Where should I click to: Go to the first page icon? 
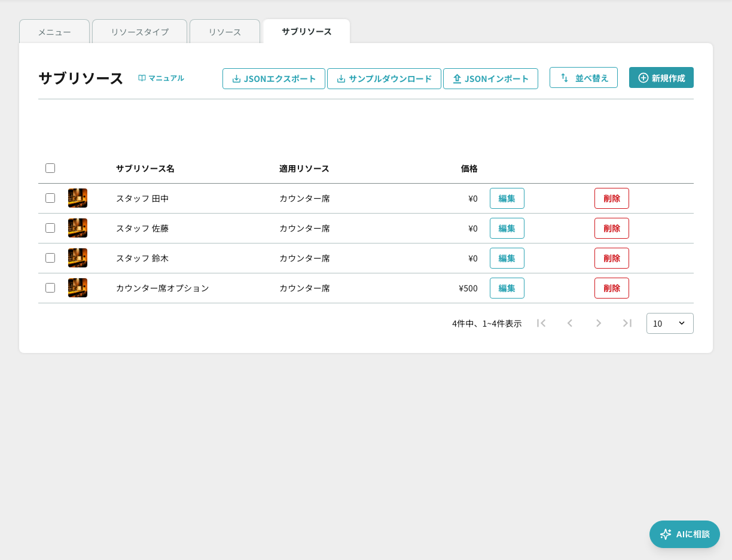541,323
